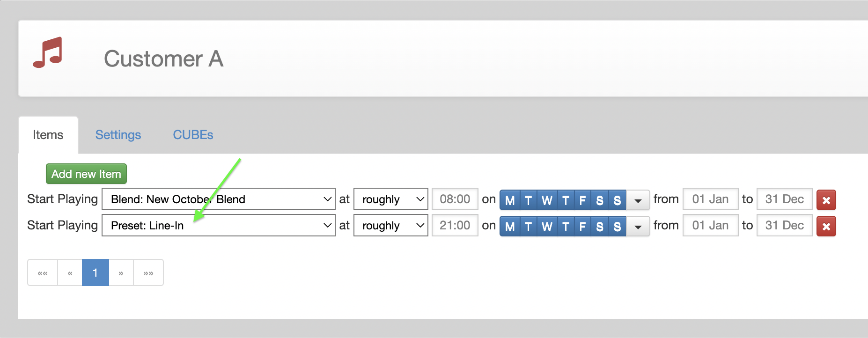The image size is (868, 338).
Task: Switch to the Settings tab
Action: pyautogui.click(x=118, y=135)
